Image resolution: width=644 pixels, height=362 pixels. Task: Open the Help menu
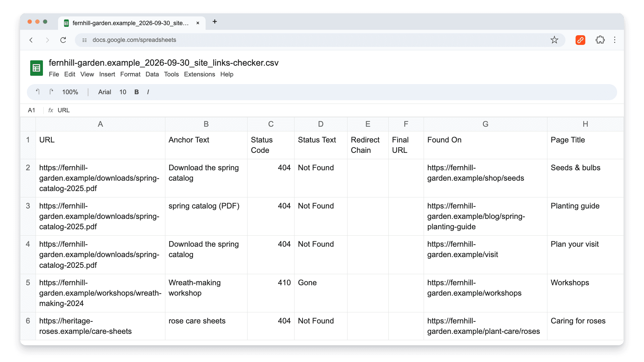coord(227,74)
